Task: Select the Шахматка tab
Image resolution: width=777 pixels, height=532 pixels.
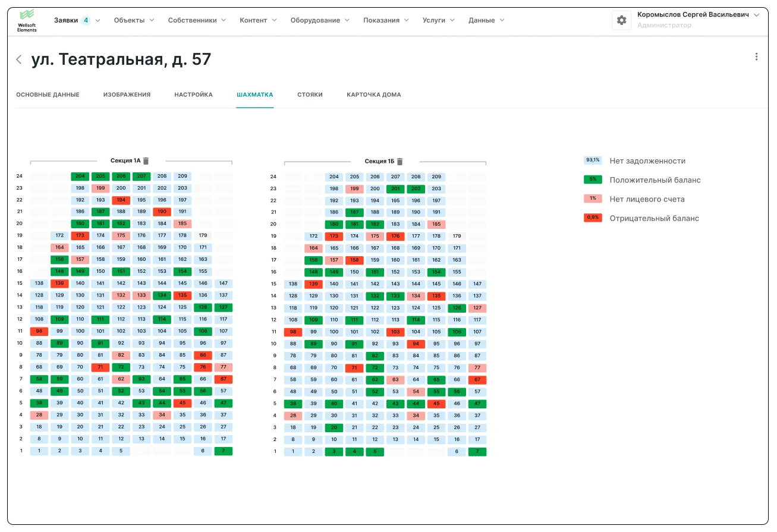Action: coord(255,95)
